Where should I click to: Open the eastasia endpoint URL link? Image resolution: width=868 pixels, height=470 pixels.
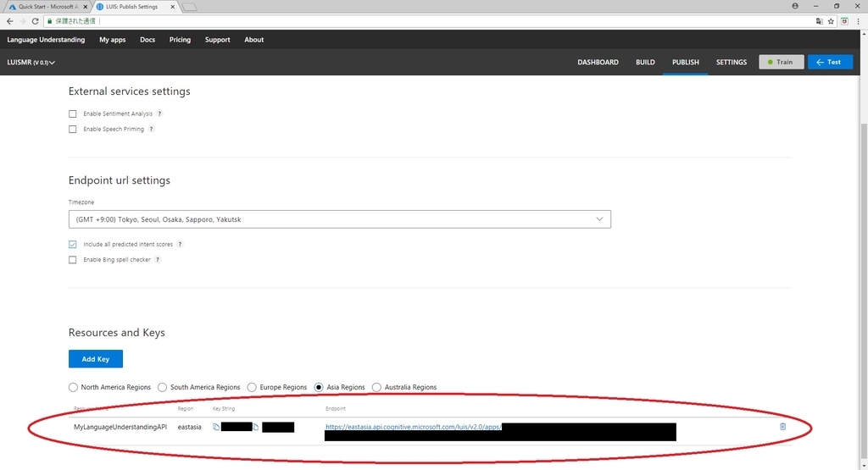point(414,427)
